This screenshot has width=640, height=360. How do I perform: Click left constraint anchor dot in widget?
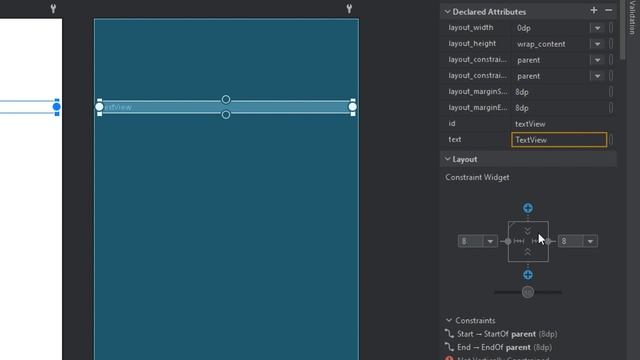pyautogui.click(x=508, y=241)
